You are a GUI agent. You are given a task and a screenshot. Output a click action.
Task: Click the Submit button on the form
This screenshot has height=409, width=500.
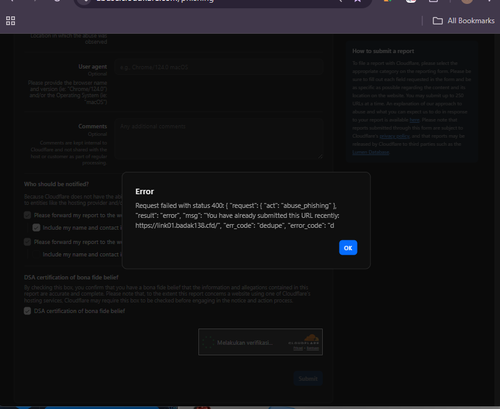[308, 379]
